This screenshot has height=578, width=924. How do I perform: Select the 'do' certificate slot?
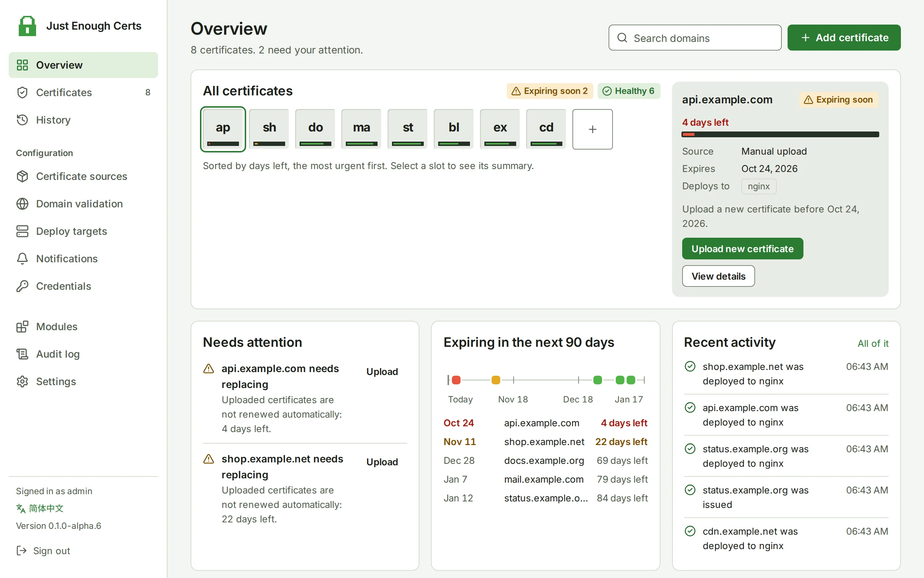pyautogui.click(x=315, y=129)
